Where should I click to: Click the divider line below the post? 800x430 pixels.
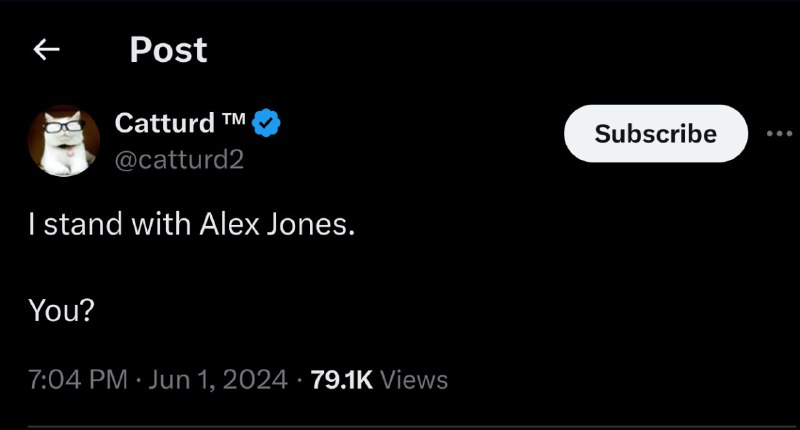pyautogui.click(x=412, y=426)
